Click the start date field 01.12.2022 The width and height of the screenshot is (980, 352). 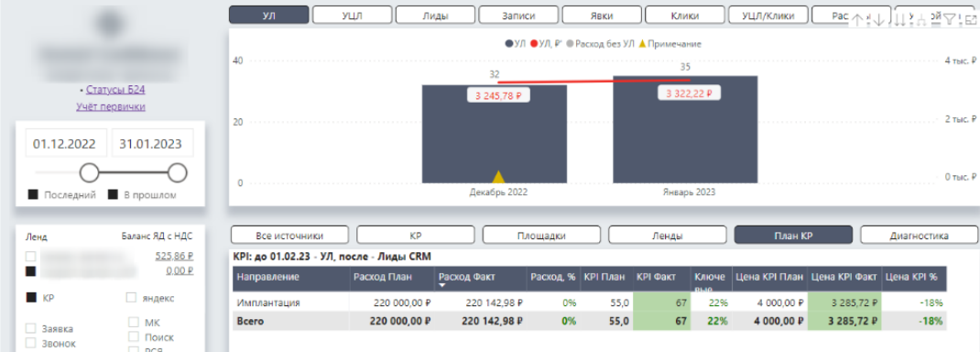[66, 144]
